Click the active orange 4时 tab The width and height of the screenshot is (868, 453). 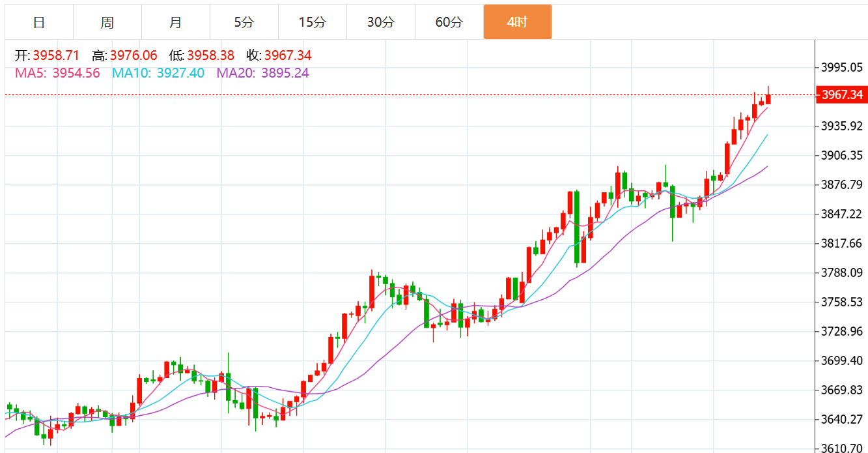click(x=517, y=22)
